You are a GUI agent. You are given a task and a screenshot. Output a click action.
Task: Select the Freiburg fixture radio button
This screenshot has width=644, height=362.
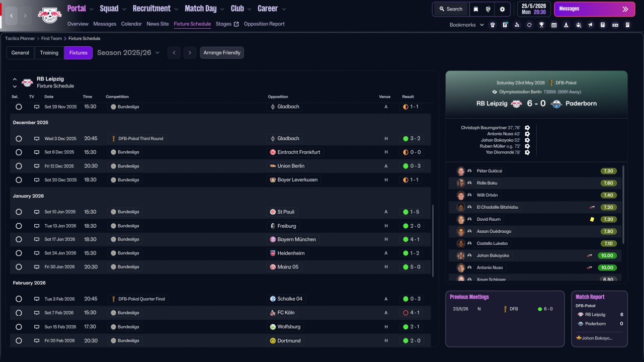(x=19, y=226)
